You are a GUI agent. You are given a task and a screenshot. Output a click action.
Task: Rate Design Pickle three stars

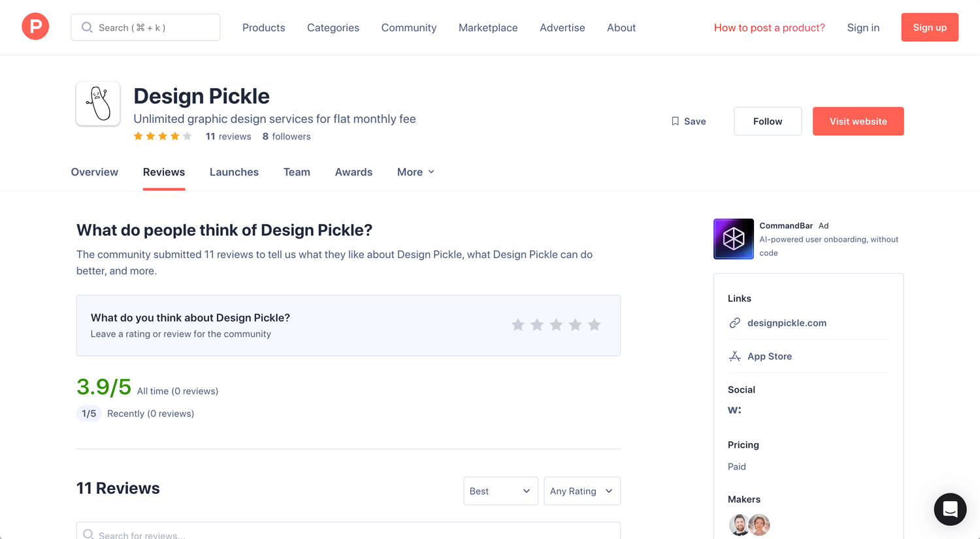click(x=556, y=325)
